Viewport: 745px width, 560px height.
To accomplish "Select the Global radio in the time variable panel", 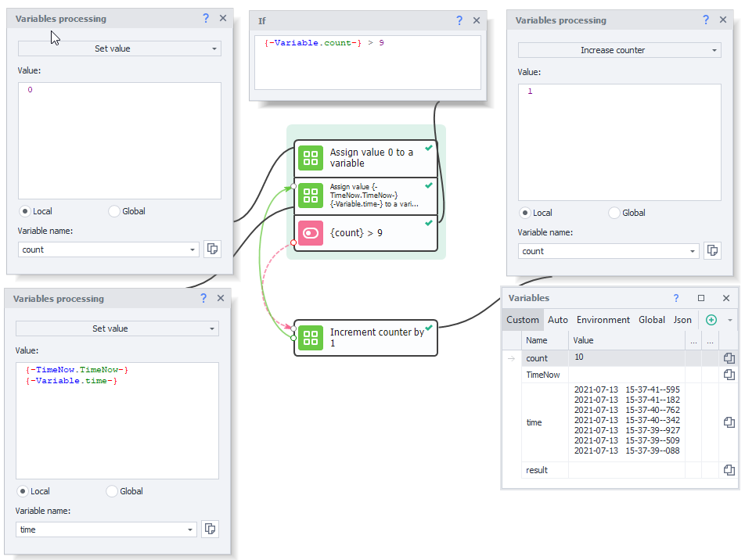I will tap(113, 491).
